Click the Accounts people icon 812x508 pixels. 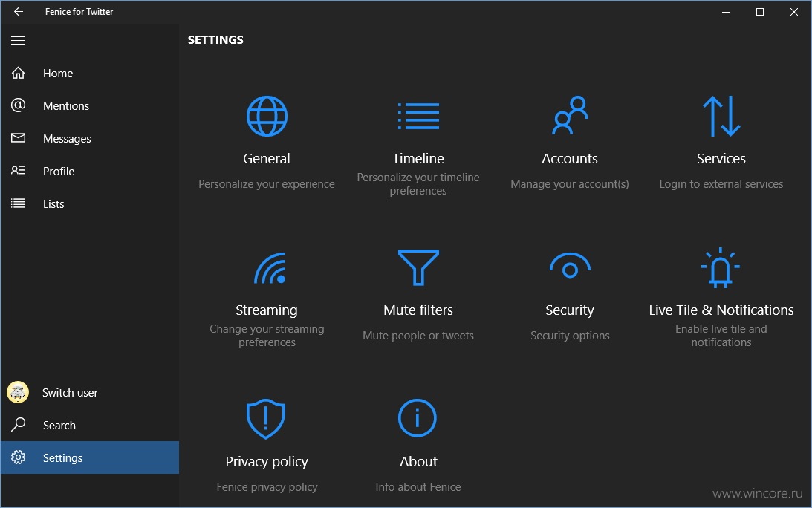click(570, 115)
